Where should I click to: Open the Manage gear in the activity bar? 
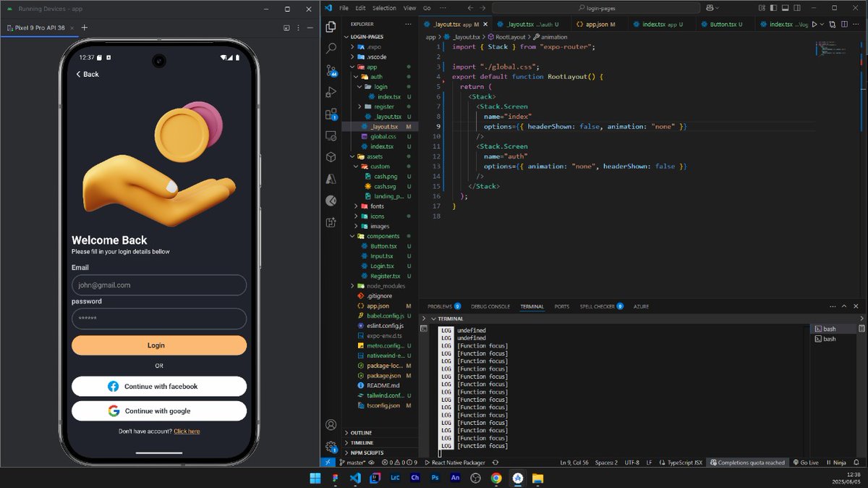pos(331,447)
